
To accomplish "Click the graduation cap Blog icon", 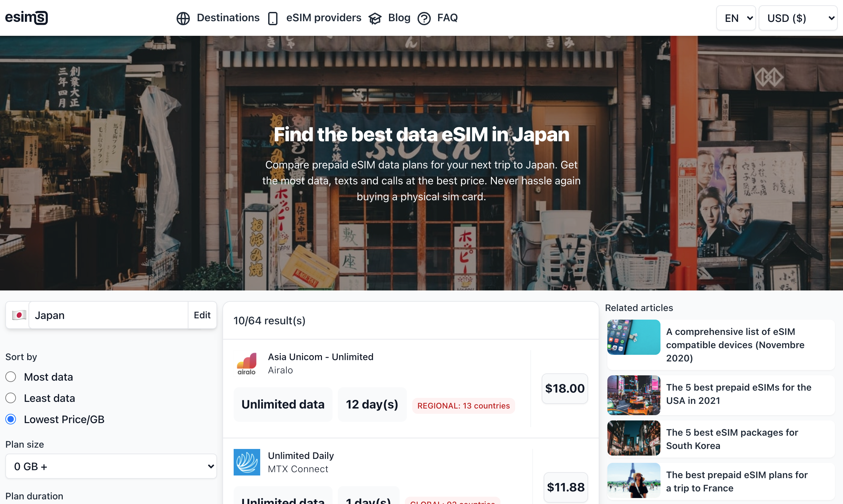I will [x=375, y=18].
